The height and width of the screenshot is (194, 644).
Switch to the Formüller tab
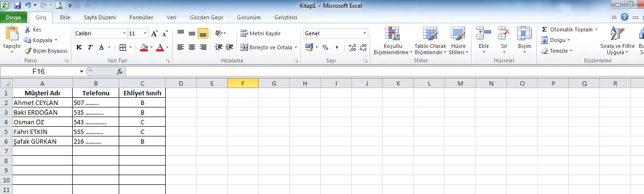[141, 17]
